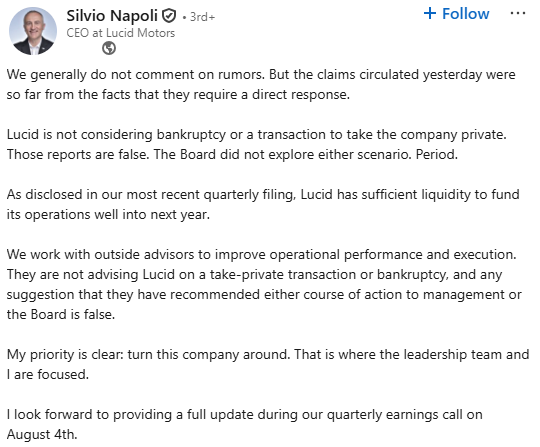Click the line 'We work with outside advisors'
Screen dimensions: 540x447
click(x=261, y=254)
